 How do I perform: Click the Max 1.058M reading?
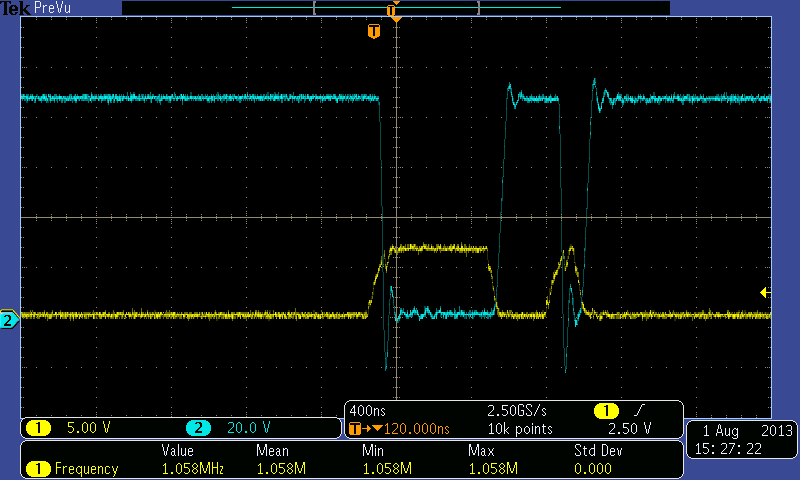493,468
